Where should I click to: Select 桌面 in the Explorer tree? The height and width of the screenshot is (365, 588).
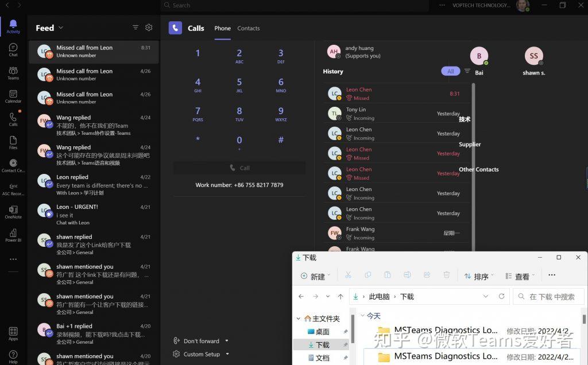click(322, 332)
